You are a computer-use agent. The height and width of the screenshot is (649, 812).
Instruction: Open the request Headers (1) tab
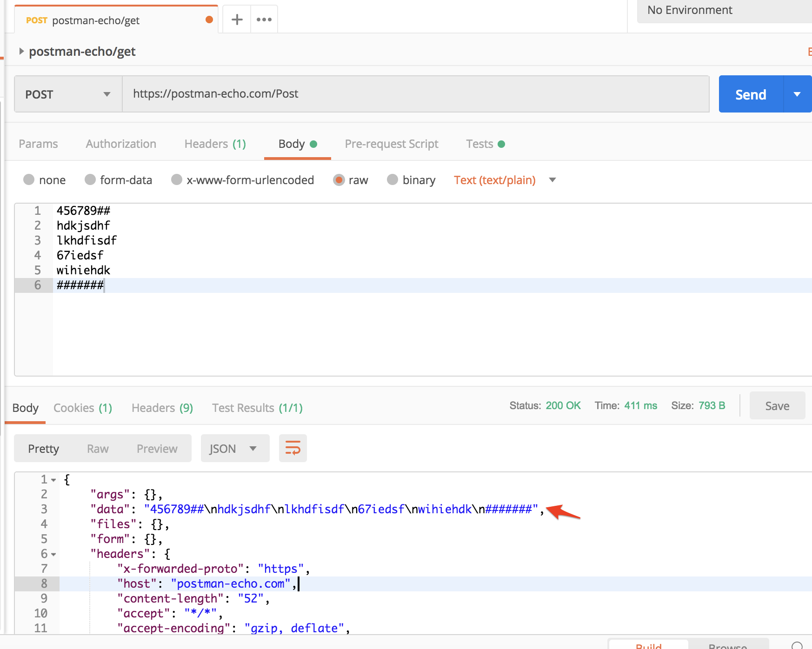(x=215, y=144)
